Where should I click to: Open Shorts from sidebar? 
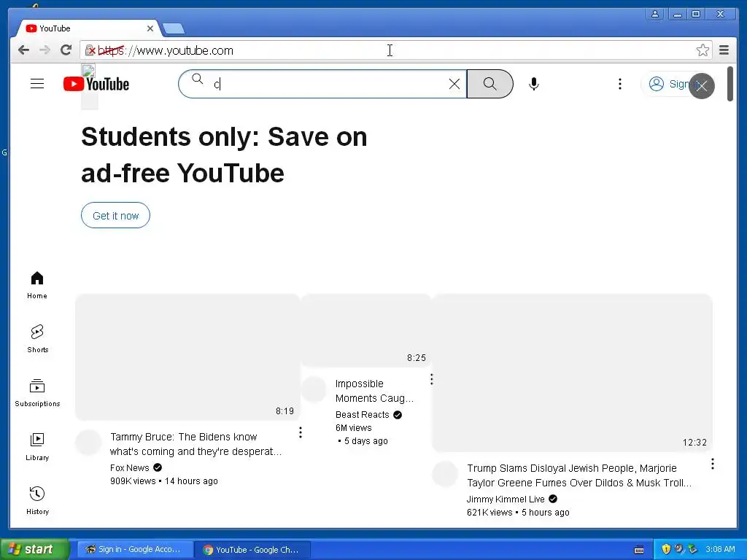pyautogui.click(x=37, y=338)
